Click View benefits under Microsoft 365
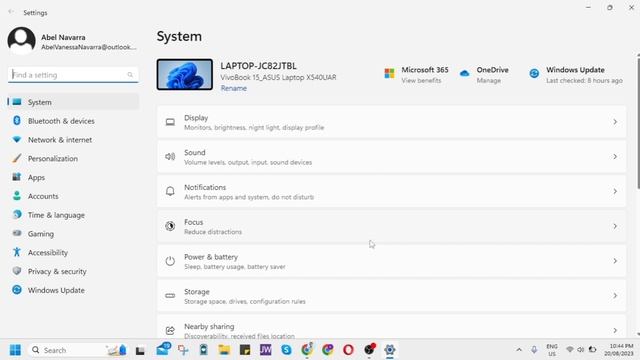This screenshot has width=640, height=360. tap(421, 80)
